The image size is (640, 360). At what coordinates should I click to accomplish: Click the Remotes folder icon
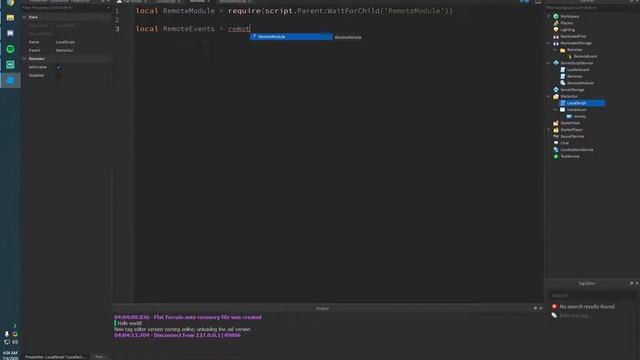pyautogui.click(x=562, y=49)
